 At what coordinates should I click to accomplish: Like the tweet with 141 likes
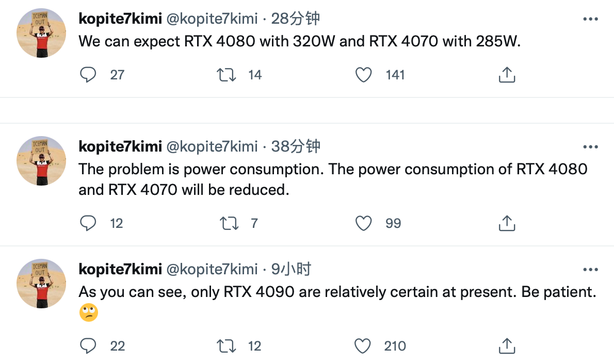click(x=363, y=75)
